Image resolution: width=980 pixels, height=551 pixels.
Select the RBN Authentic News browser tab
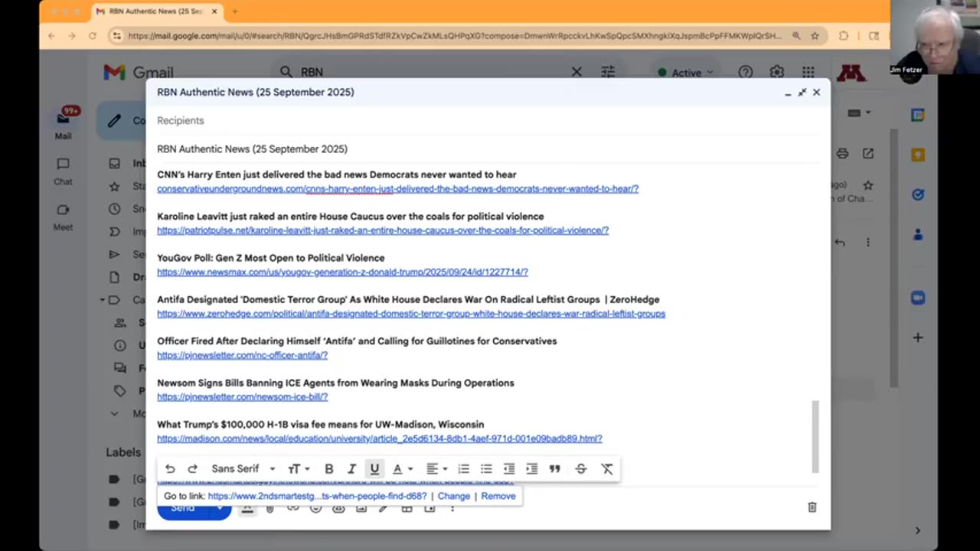pos(155,11)
